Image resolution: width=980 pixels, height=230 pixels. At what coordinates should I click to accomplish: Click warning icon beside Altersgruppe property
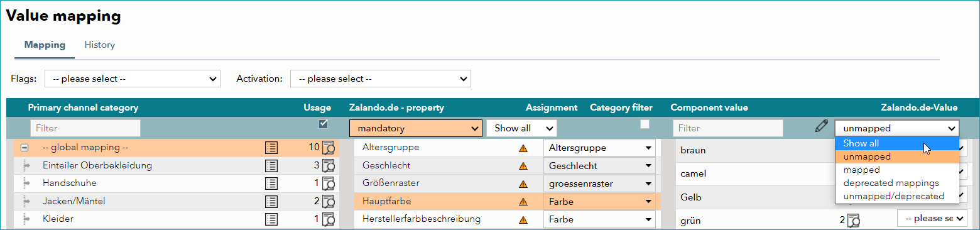[x=523, y=148]
